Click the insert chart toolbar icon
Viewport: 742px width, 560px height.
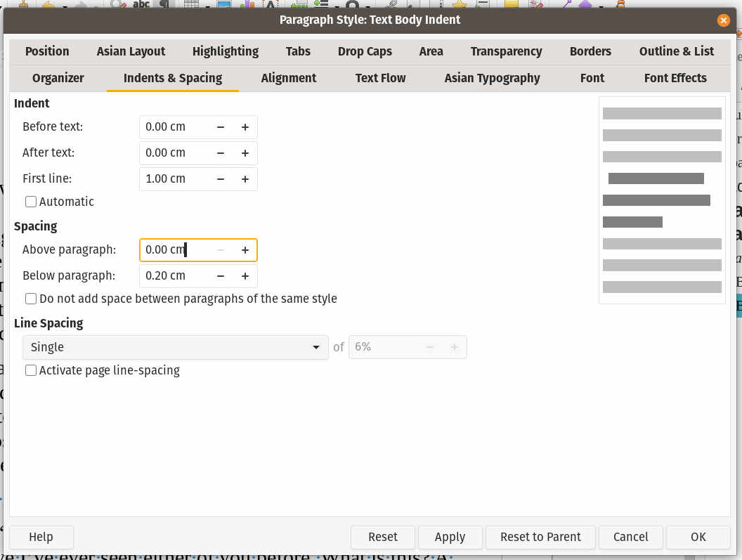(247, 5)
